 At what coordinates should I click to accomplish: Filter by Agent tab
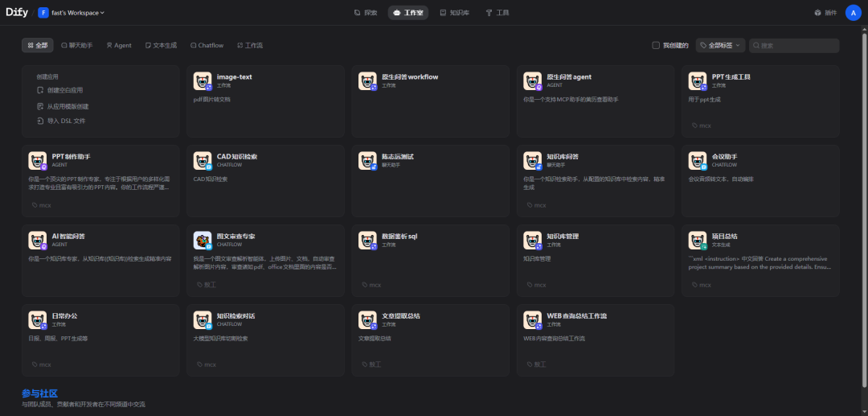click(119, 45)
